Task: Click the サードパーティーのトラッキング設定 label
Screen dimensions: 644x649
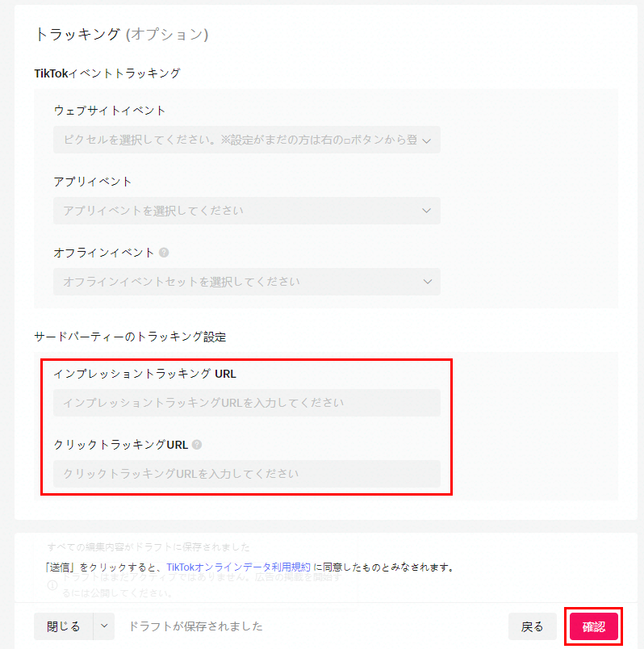Action: coord(130,336)
